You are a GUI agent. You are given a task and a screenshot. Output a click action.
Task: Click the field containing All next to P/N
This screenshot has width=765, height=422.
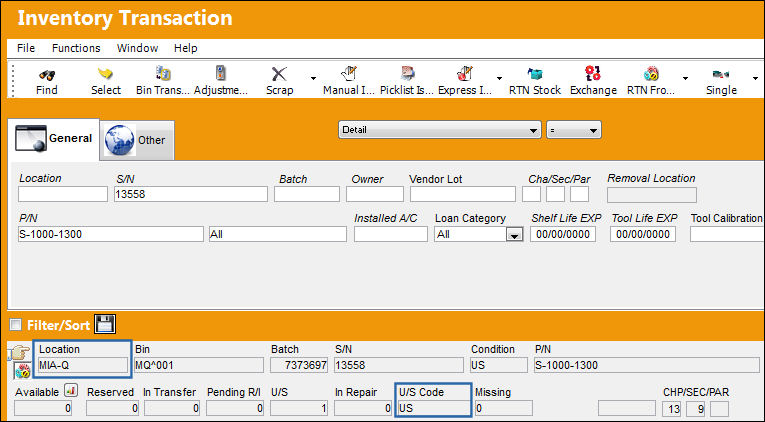[x=278, y=234]
